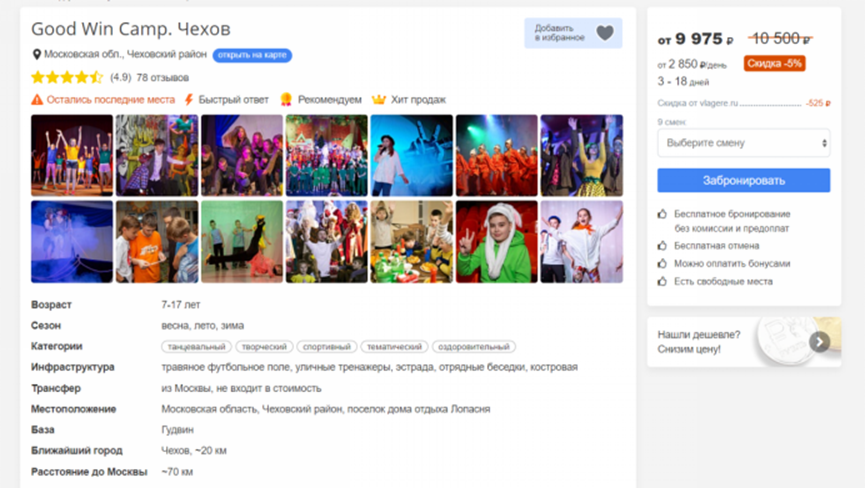Screen dimensions: 865x488
Task: Select the спортивный category tag
Action: 327,347
